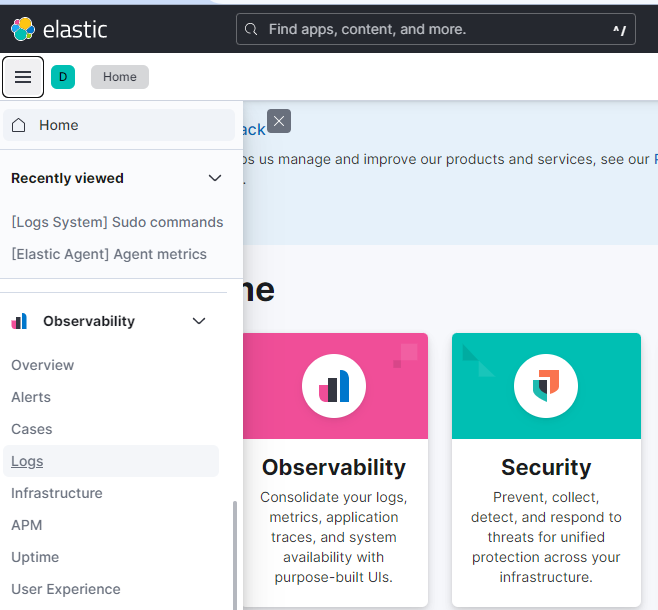
Task: Click the Home breadcrumb
Action: (x=120, y=77)
